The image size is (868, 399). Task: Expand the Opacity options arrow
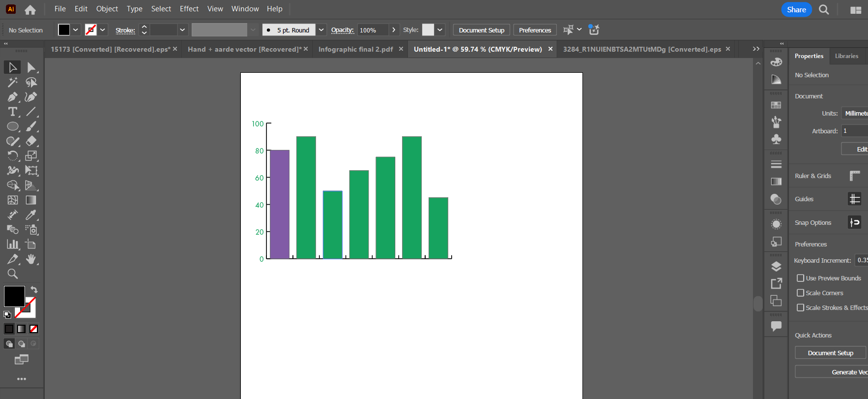394,30
